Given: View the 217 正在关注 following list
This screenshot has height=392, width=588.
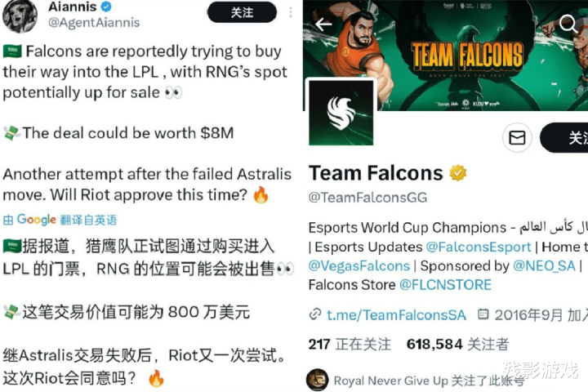Looking at the screenshot, I should 350,345.
